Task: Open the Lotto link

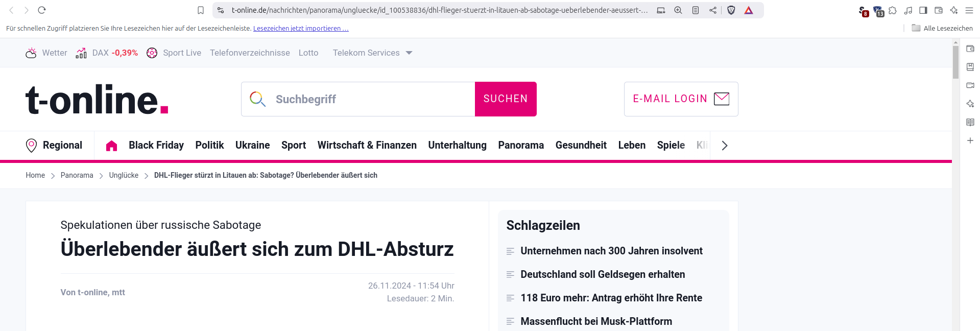Action: (x=308, y=53)
